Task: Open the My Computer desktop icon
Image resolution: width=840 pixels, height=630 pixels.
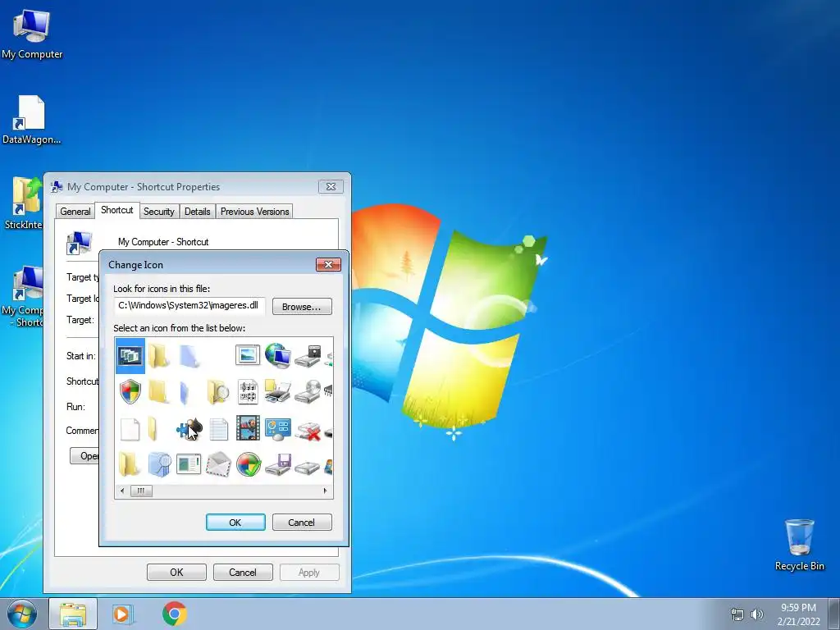Action: (x=32, y=34)
